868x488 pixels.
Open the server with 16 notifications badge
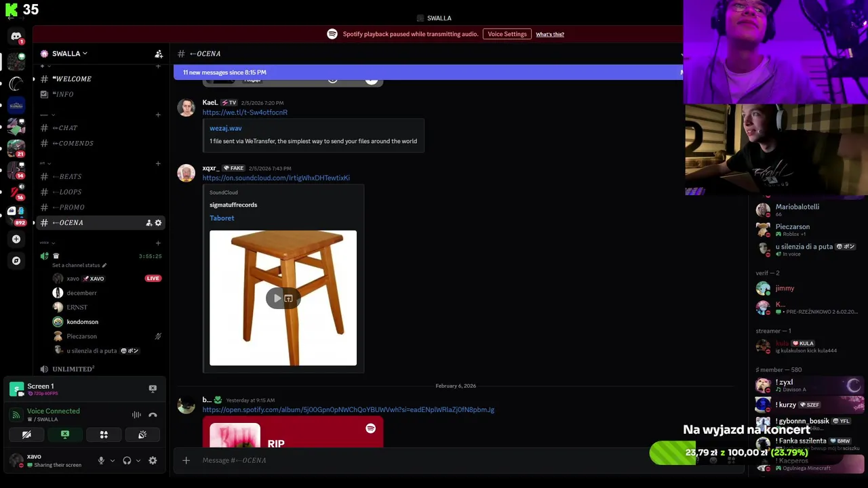(16, 192)
